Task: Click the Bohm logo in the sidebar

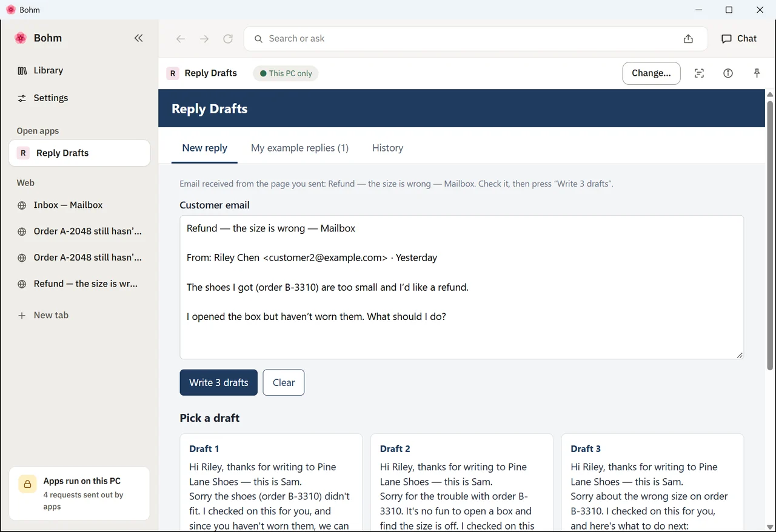Action: click(21, 38)
